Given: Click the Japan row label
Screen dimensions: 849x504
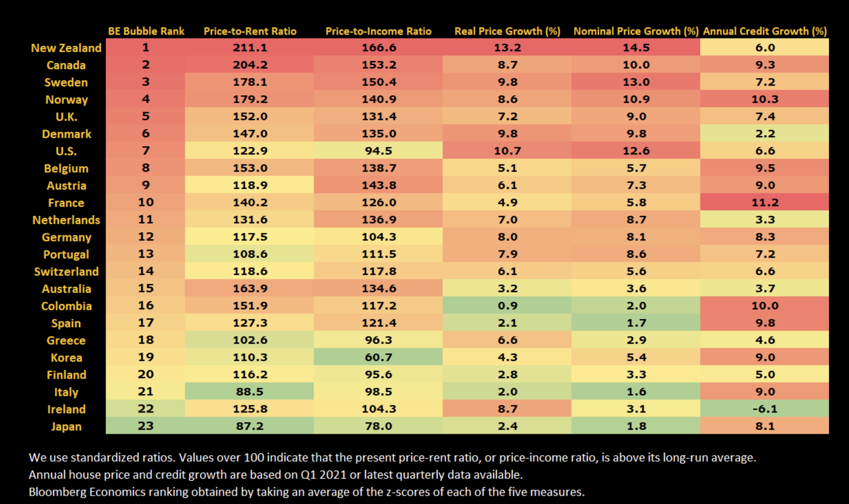Looking at the screenshot, I should pyautogui.click(x=66, y=427).
